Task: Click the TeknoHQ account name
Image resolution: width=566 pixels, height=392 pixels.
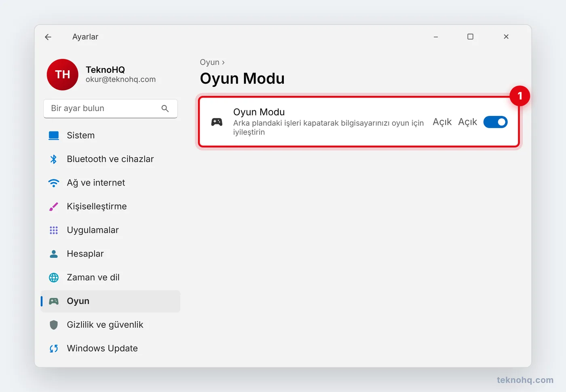Action: [105, 70]
